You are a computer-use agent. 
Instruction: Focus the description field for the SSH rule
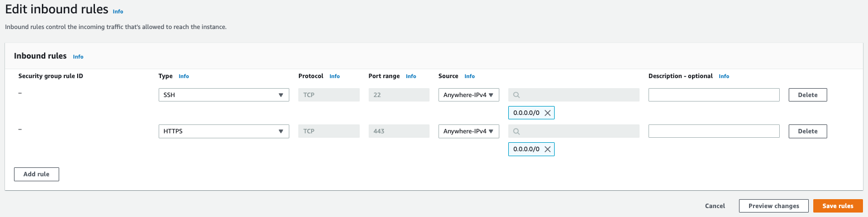(x=714, y=95)
